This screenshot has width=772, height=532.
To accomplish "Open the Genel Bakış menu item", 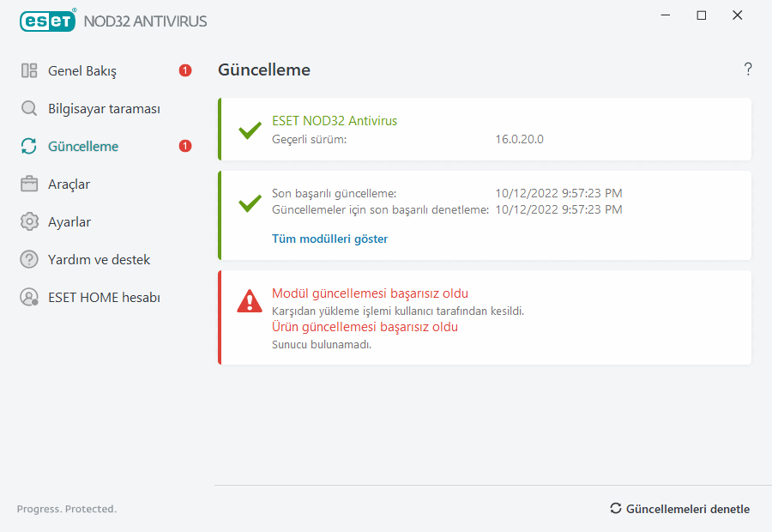I will pyautogui.click(x=82, y=71).
